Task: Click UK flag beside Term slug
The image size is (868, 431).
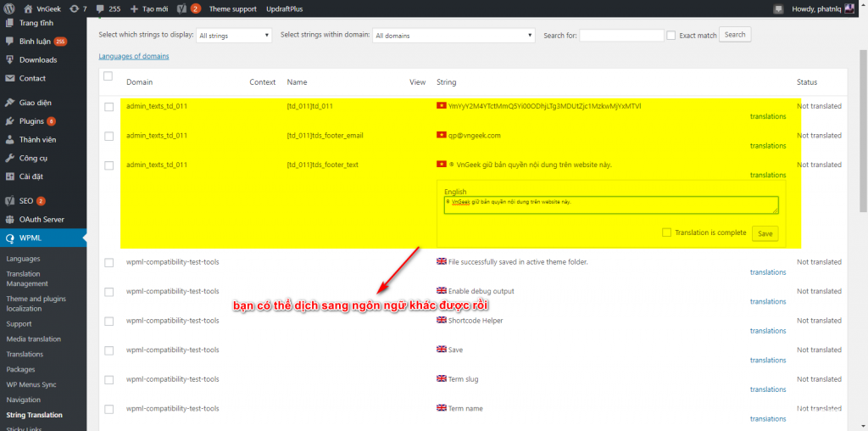Action: (441, 379)
